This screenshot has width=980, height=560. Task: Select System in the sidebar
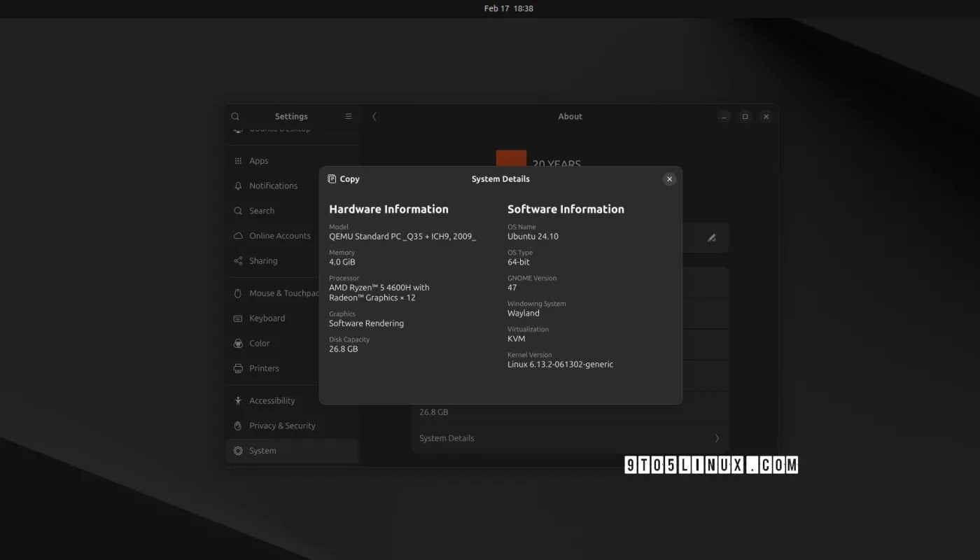[x=292, y=451]
